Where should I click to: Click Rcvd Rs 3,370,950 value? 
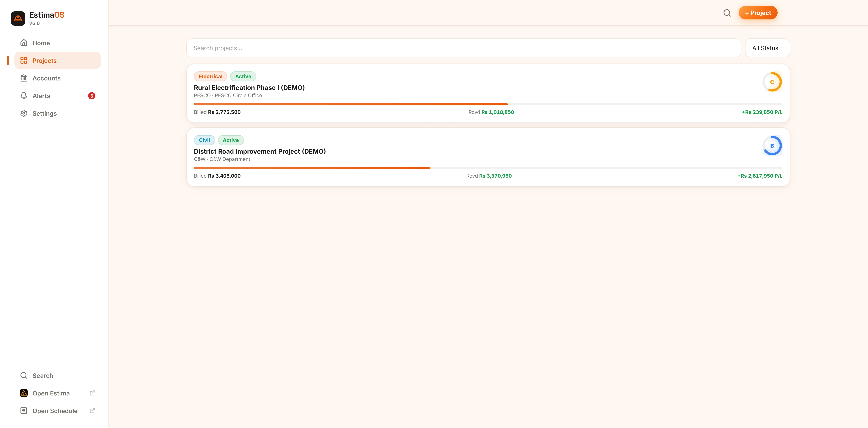click(489, 176)
